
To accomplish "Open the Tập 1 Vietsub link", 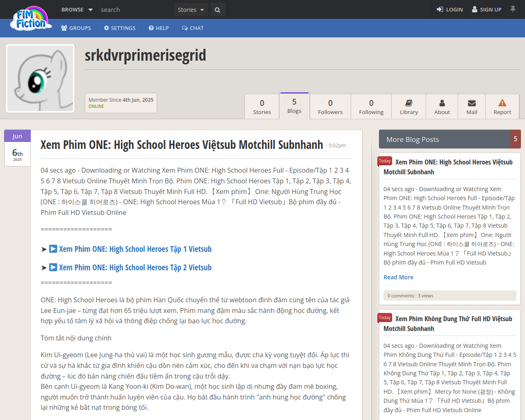I will click(135, 249).
